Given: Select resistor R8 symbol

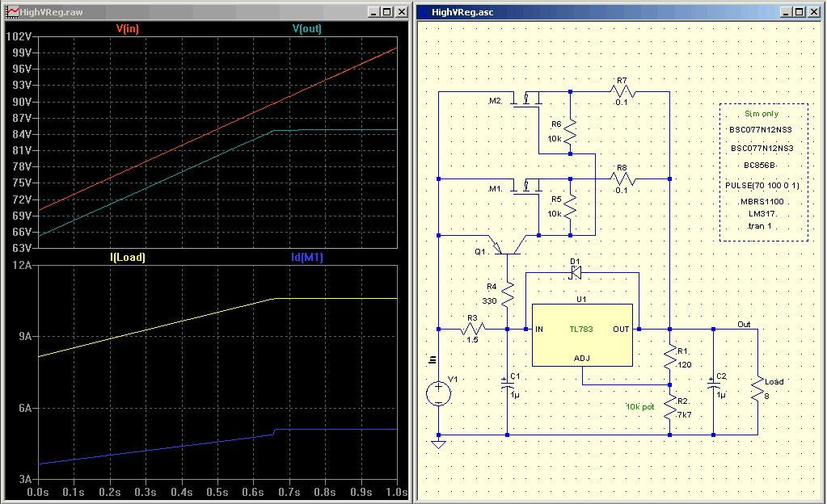Looking at the screenshot, I should [x=623, y=178].
